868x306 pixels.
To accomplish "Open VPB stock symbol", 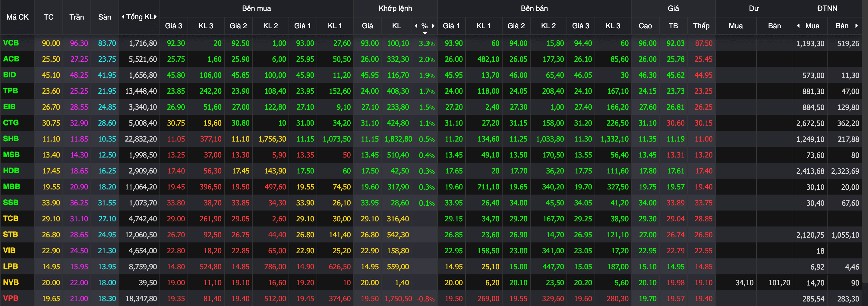I will tap(11, 298).
